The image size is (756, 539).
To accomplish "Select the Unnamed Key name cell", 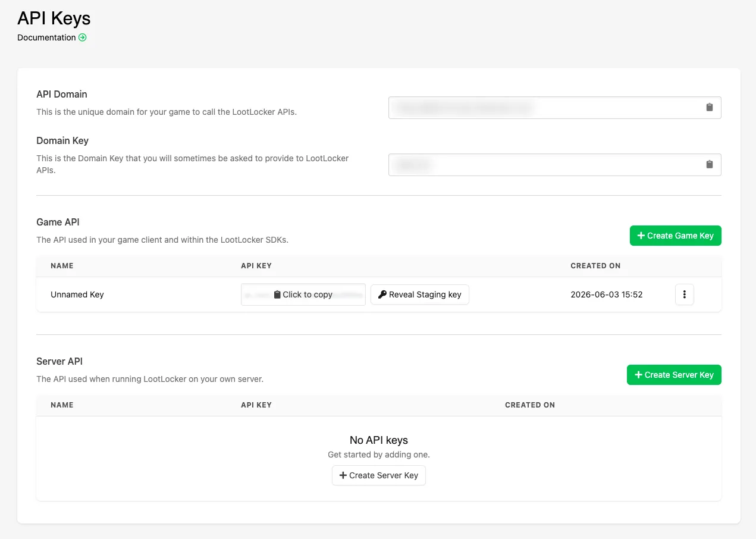I will point(77,294).
